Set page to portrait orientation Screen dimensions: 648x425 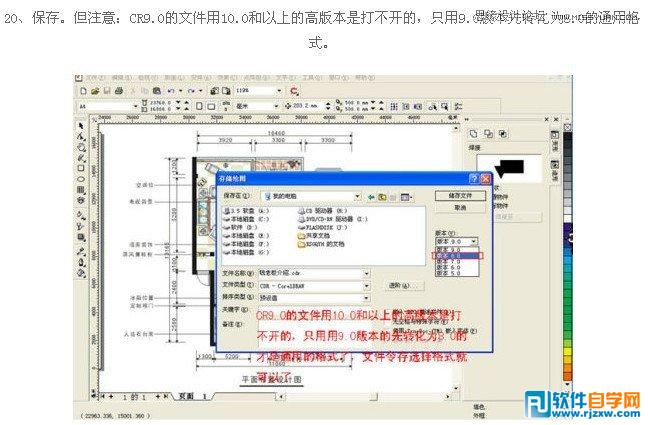pyautogui.click(x=199, y=106)
